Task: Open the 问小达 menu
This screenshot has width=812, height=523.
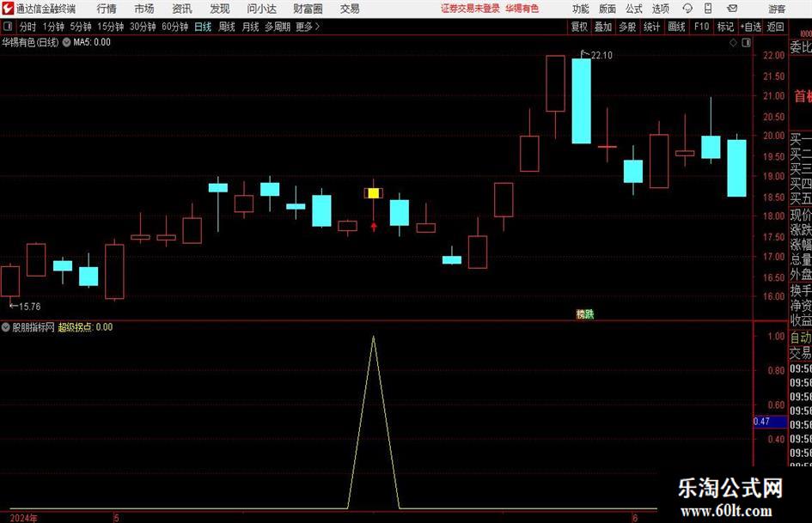Action: pos(261,9)
